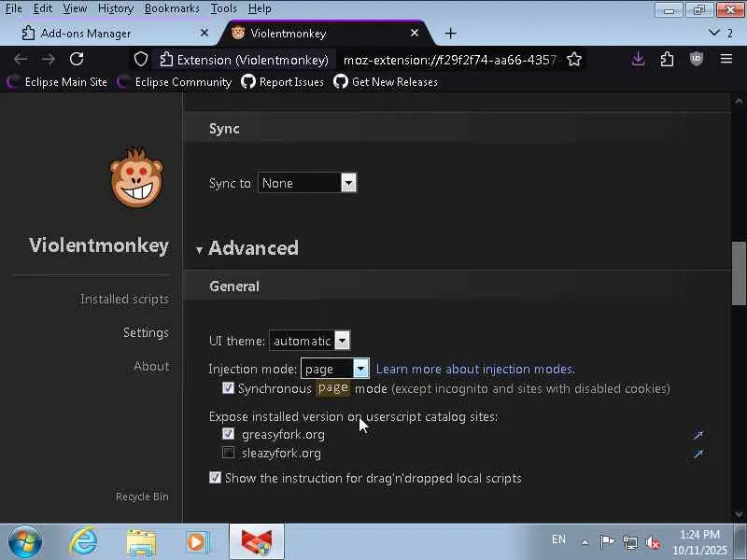The image size is (747, 560).
Task: Click the uBlock Origin shield icon
Action: coord(696,59)
